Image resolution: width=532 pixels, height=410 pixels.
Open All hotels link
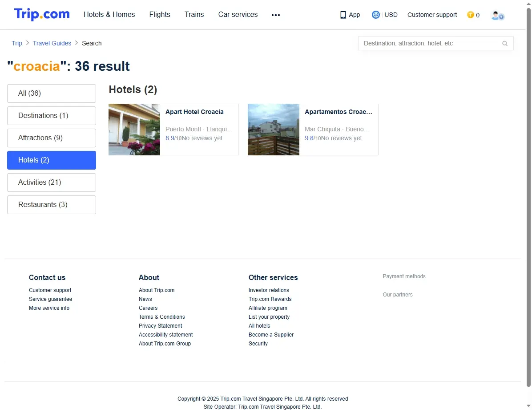[259, 326]
